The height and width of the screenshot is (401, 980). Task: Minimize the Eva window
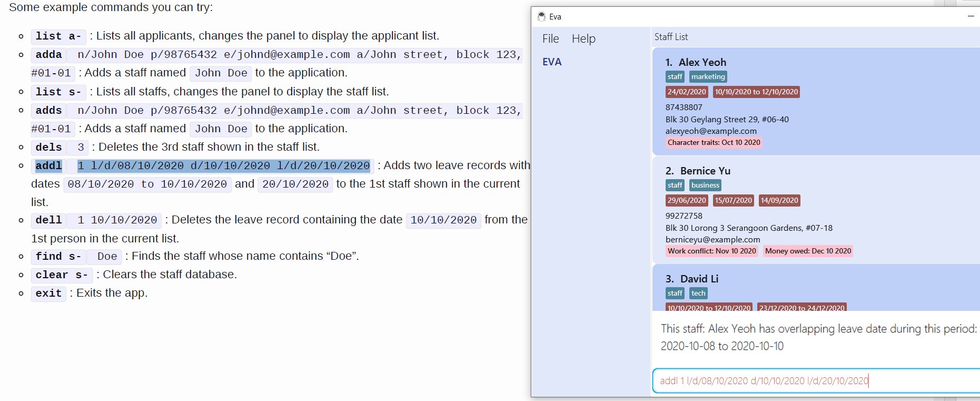tap(971, 16)
